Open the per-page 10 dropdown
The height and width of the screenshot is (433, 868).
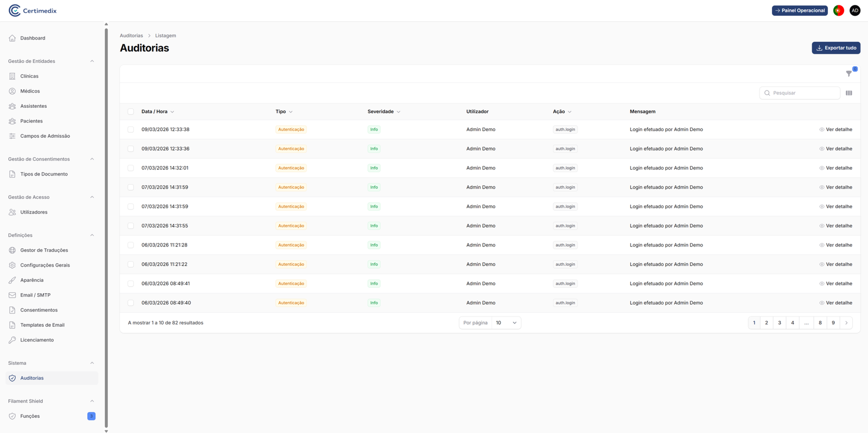[x=506, y=323]
